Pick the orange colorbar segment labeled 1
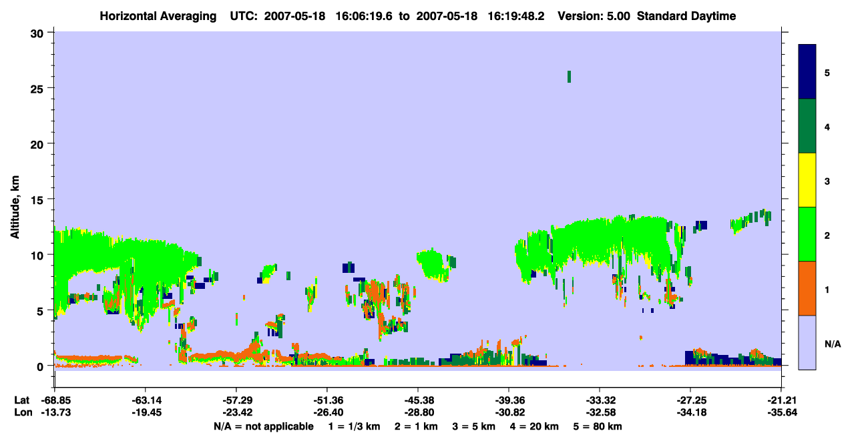The height and width of the screenshot is (445, 868). click(807, 288)
